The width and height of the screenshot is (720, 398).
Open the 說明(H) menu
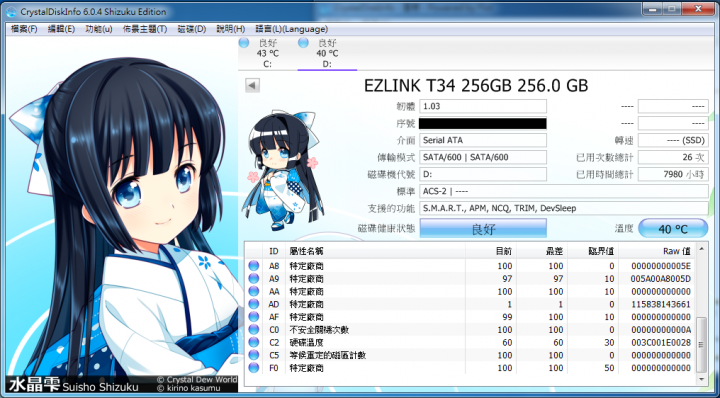point(231,29)
